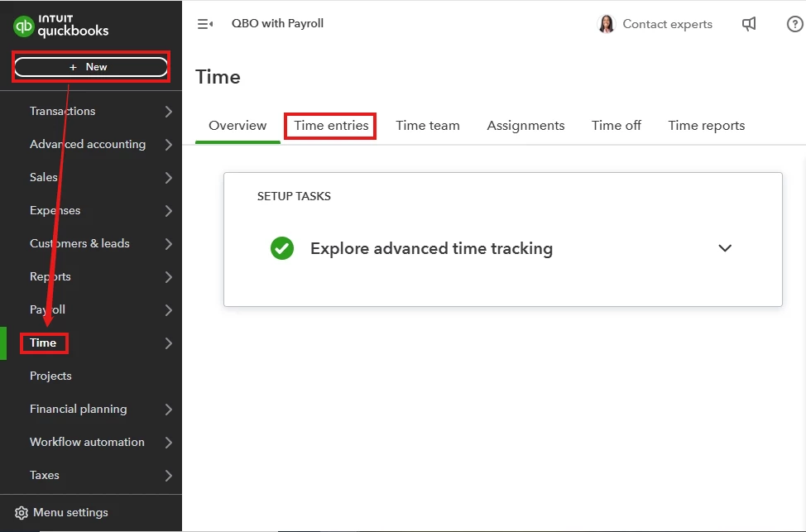This screenshot has height=532, width=806.
Task: Expand the Reports menu chevron
Action: [x=169, y=276]
